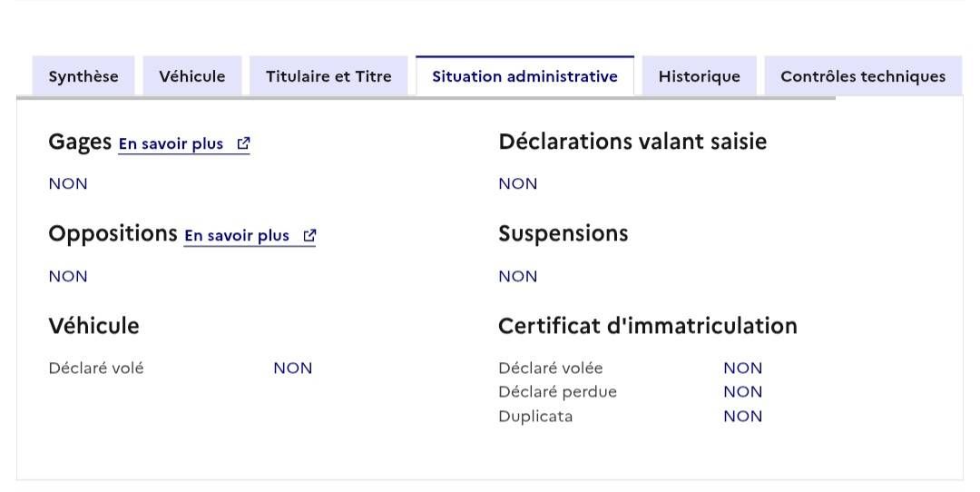Go to the Historique tab
Image resolution: width=980 pixels, height=492 pixels.
click(700, 76)
